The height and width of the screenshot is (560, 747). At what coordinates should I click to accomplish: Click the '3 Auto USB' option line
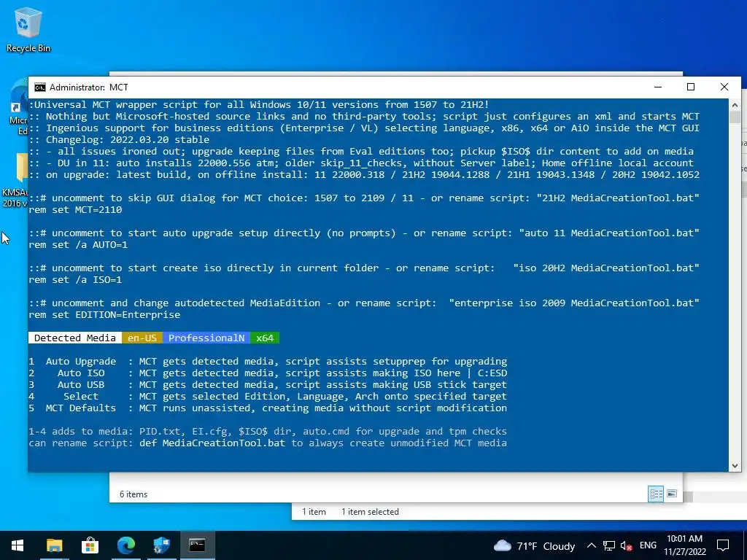point(268,385)
